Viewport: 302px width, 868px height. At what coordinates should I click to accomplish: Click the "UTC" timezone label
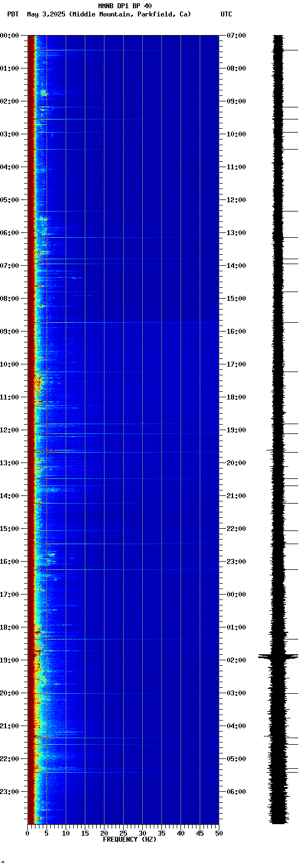(x=226, y=14)
